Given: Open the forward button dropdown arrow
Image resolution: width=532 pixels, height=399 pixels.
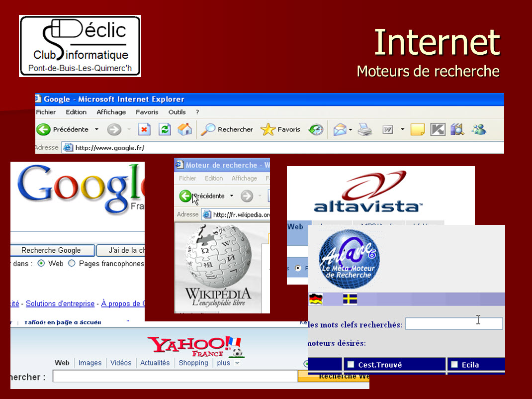Looking at the screenshot, I should click(129, 129).
